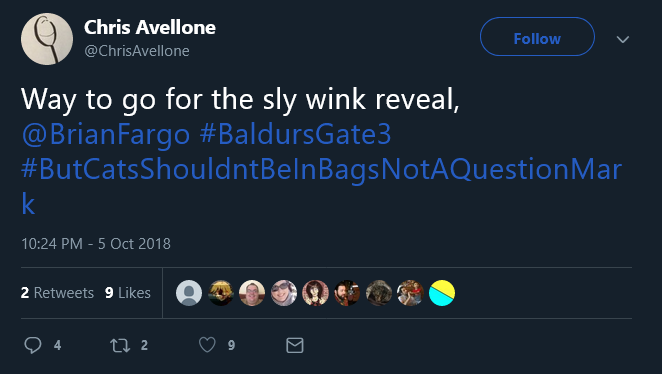This screenshot has height=374, width=662.
Task: Click the bald man with glasses avatar
Action: [x=252, y=293]
